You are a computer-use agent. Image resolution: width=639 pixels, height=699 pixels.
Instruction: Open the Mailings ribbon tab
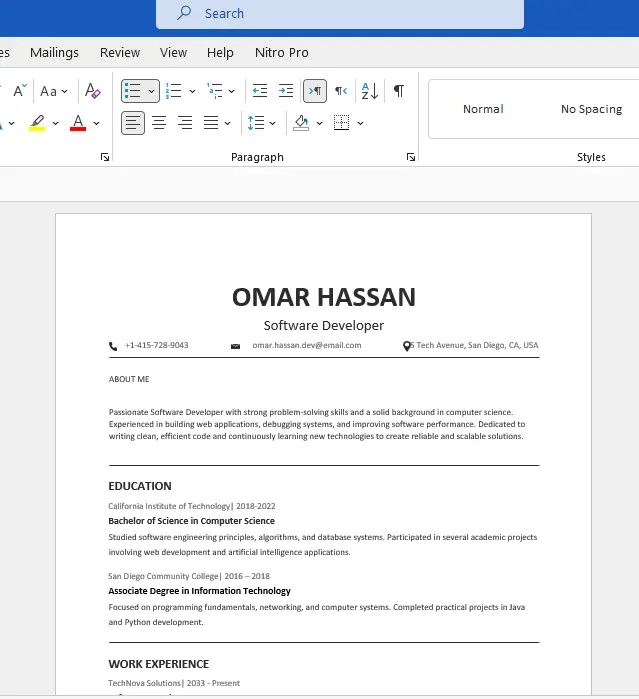pyautogui.click(x=54, y=52)
